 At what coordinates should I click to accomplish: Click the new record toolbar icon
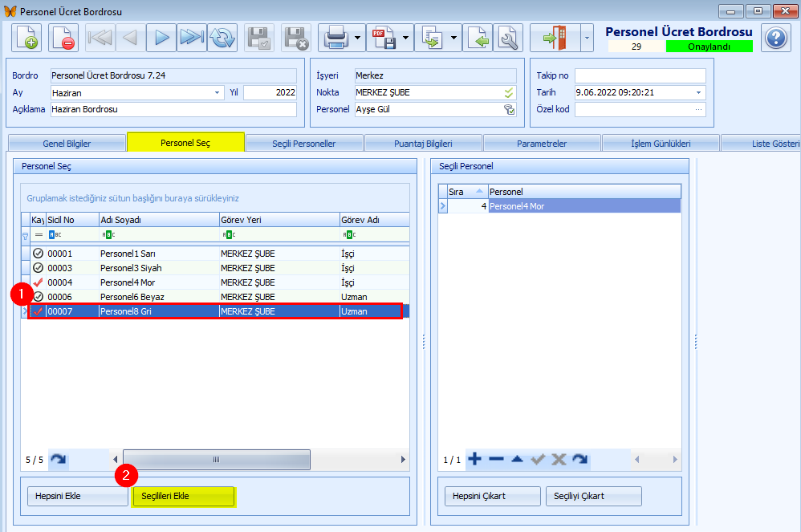[26, 38]
